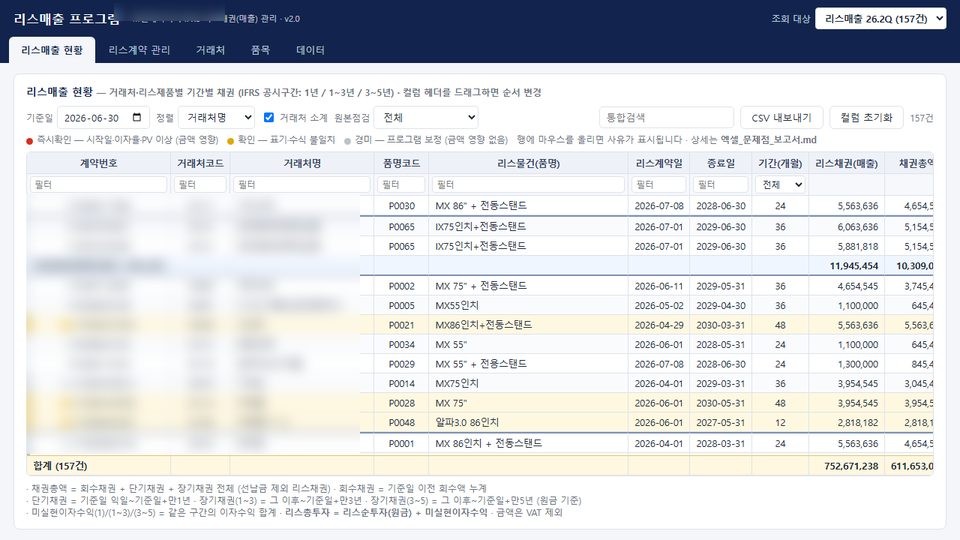Open the calendar picker in 기준일 field
This screenshot has height=540, width=960.
point(137,118)
